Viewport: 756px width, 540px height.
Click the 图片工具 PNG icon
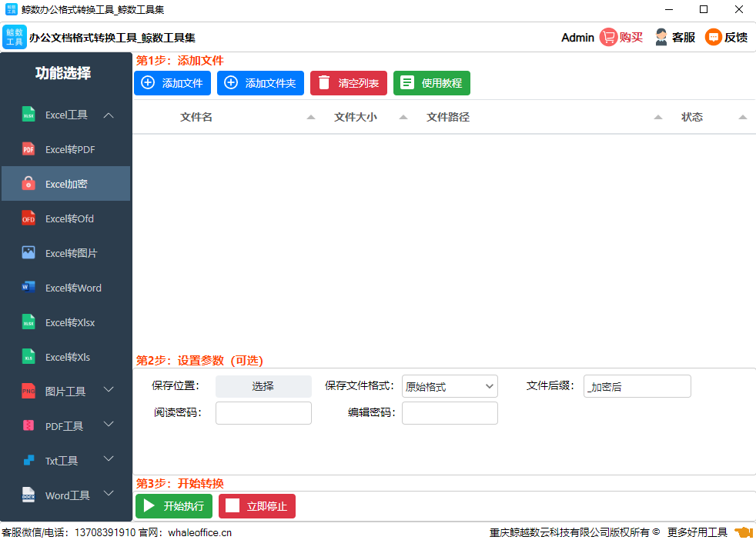click(28, 391)
